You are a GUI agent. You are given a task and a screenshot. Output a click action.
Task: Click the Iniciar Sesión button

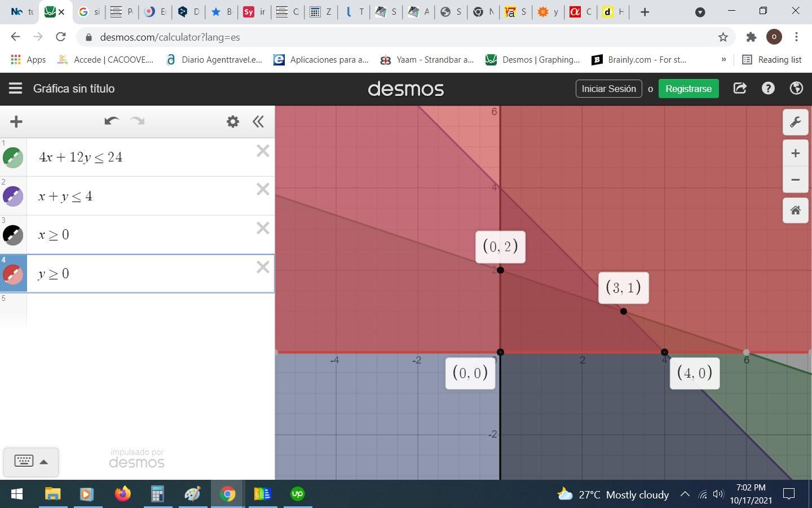point(608,89)
